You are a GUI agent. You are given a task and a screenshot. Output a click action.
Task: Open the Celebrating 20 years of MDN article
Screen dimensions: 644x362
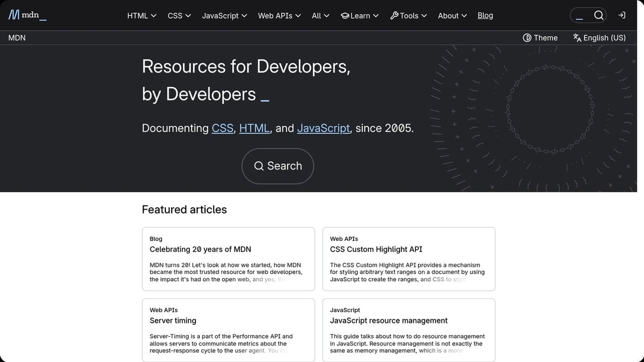[x=200, y=249]
